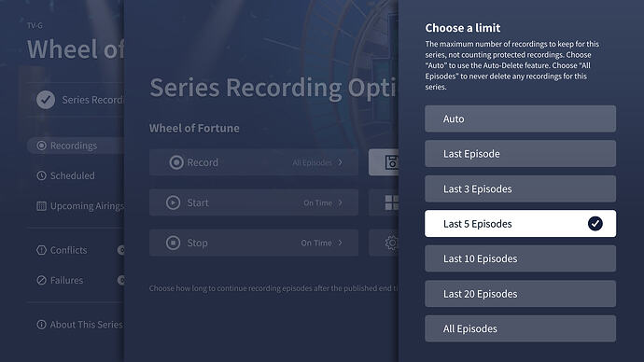Toggle the Series Recording checkmark
This screenshot has width=644, height=362.
click(x=46, y=100)
